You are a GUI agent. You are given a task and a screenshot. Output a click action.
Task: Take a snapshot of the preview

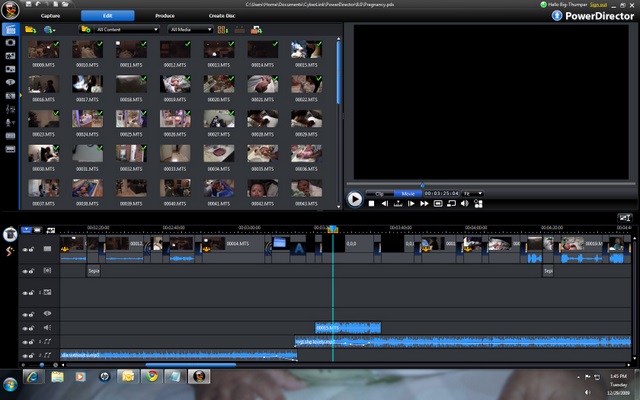pos(438,203)
